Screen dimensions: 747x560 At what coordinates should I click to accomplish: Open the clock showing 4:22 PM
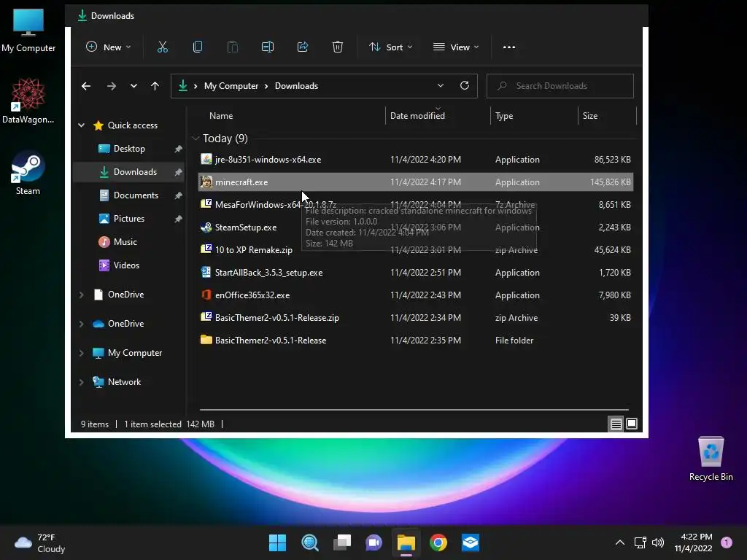pos(693,542)
